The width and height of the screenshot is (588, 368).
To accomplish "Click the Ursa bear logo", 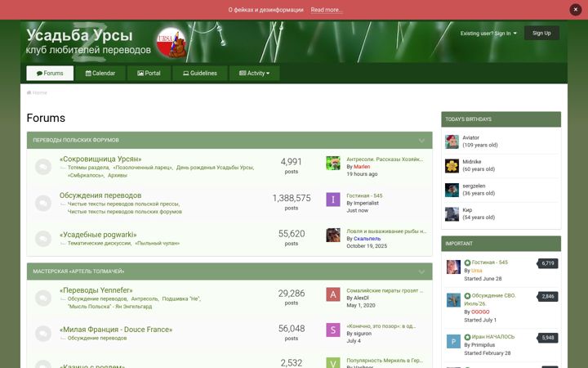I will (x=171, y=43).
